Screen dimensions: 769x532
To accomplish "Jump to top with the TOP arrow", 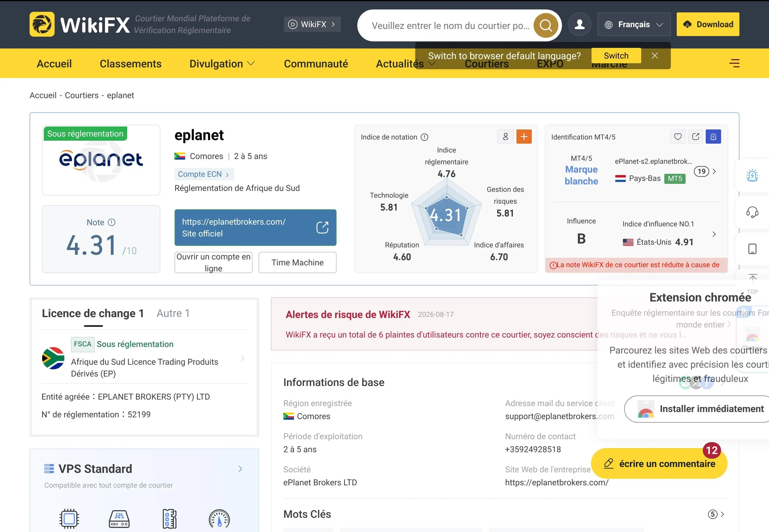I will coord(752,284).
